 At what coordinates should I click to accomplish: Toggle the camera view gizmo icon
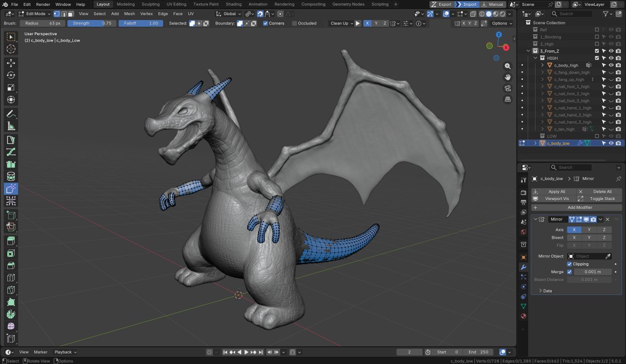point(508,88)
